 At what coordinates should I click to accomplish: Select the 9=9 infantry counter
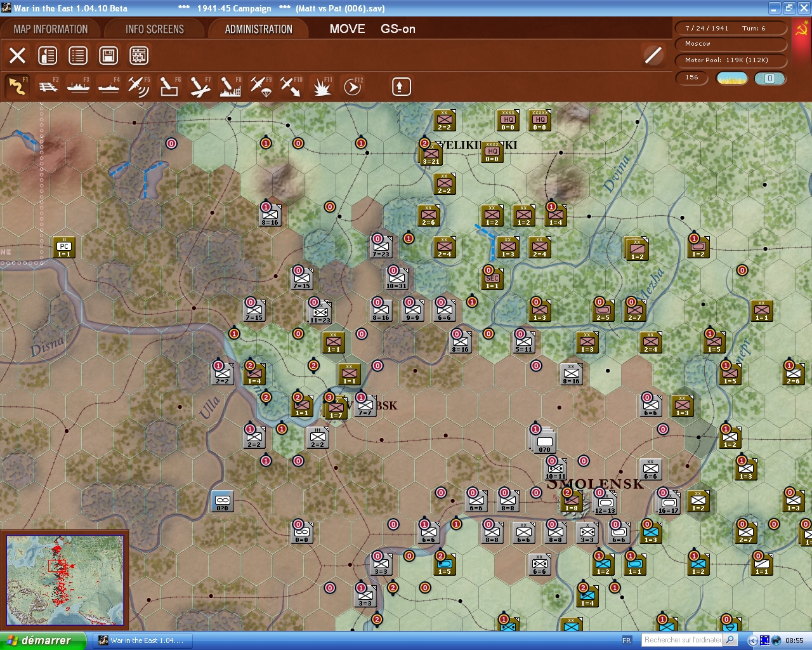413,311
